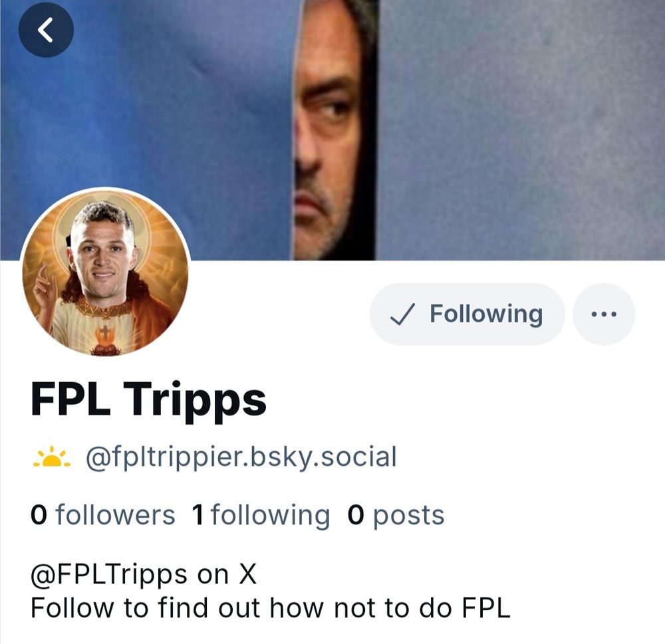The height and width of the screenshot is (644, 665).
Task: Click the bio text about how not to do FPL
Action: pos(271,608)
